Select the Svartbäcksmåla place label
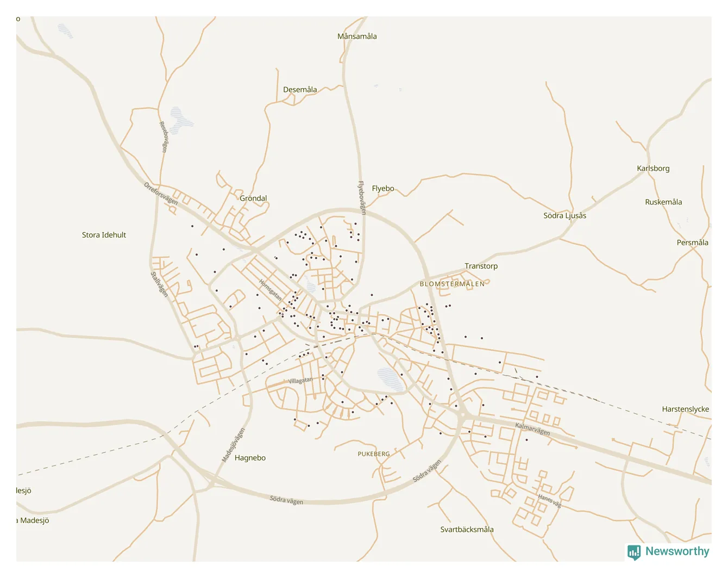This screenshot has width=728, height=578. click(467, 530)
